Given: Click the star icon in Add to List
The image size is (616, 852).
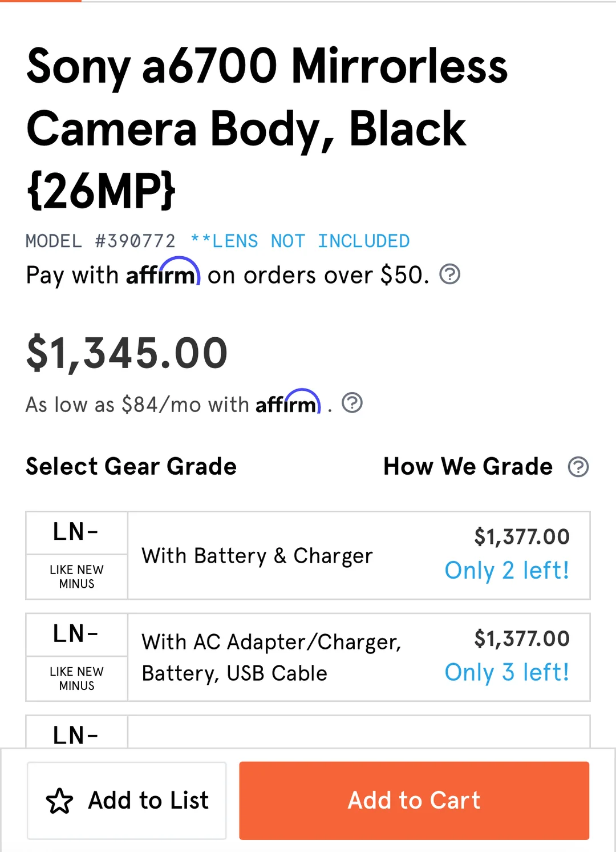Looking at the screenshot, I should (59, 801).
